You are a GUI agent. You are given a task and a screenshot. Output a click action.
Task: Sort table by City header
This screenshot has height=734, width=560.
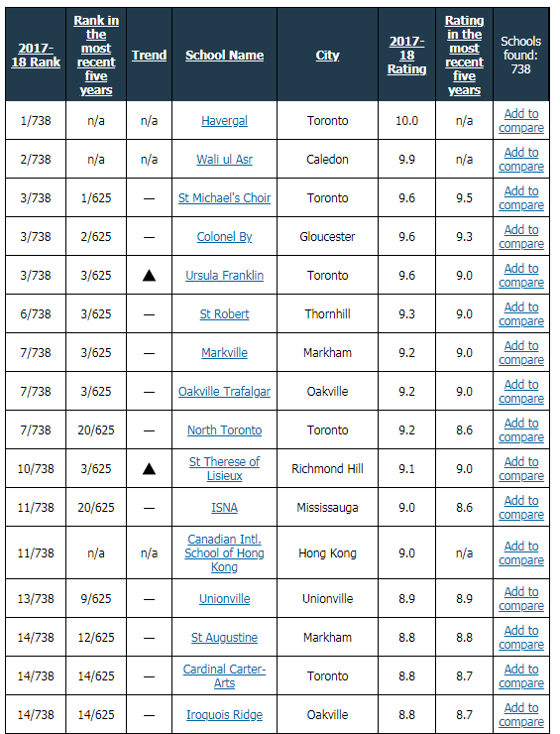[327, 56]
